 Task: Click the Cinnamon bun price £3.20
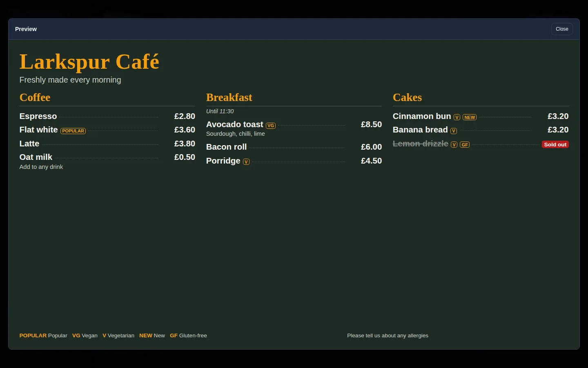tap(558, 116)
